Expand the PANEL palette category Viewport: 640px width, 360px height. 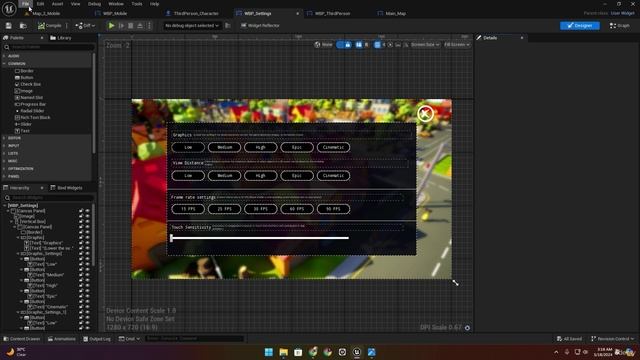coord(4,176)
